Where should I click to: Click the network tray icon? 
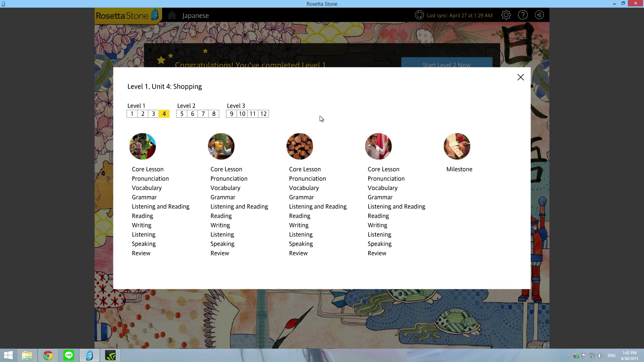click(592, 356)
